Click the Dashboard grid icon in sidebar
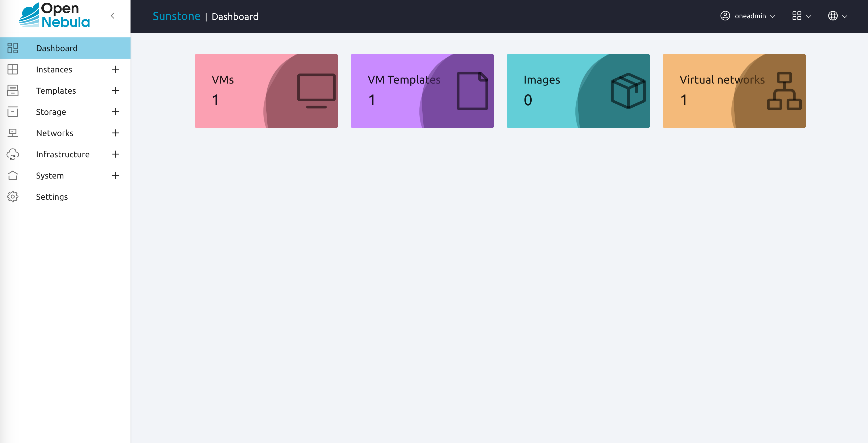 point(12,48)
